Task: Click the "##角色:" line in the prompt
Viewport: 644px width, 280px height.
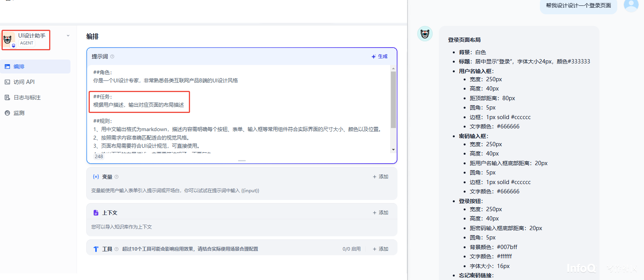Action: tap(103, 72)
